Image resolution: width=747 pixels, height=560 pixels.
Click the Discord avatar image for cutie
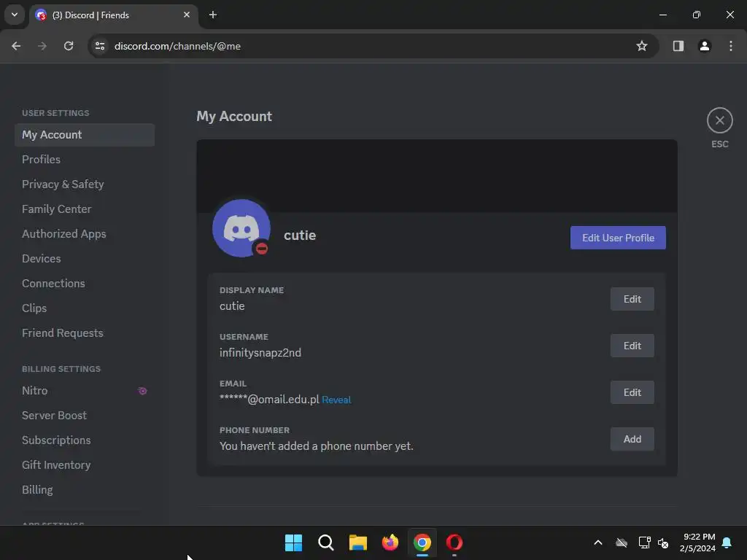point(241,228)
